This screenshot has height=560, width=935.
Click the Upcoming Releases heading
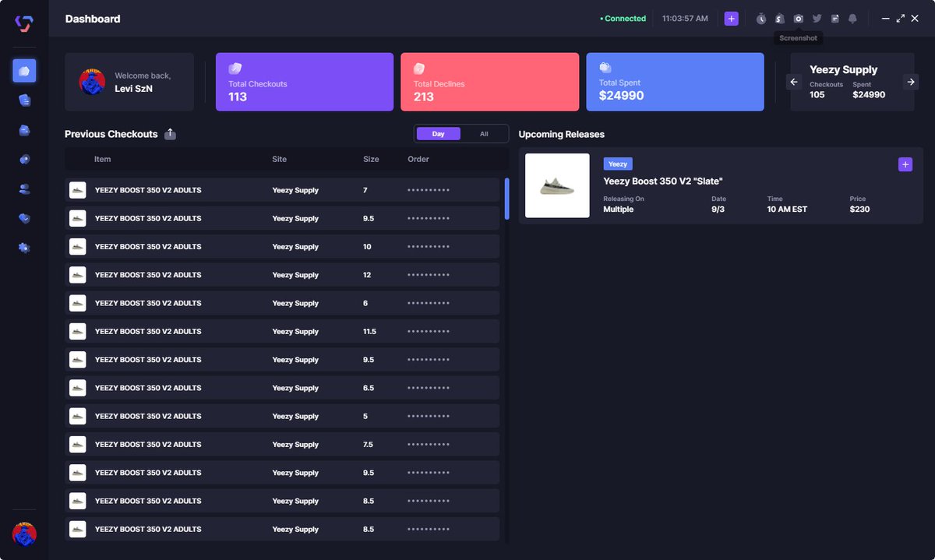point(562,134)
